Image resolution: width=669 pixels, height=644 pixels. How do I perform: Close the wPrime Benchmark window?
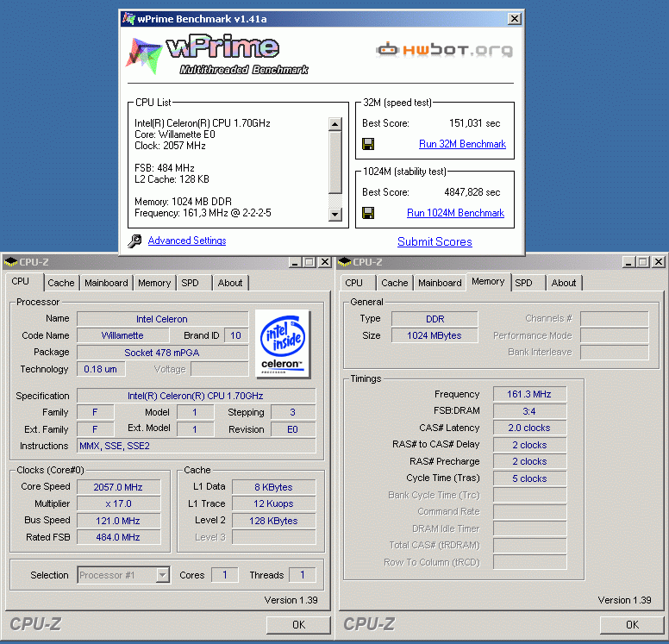pyautogui.click(x=514, y=19)
